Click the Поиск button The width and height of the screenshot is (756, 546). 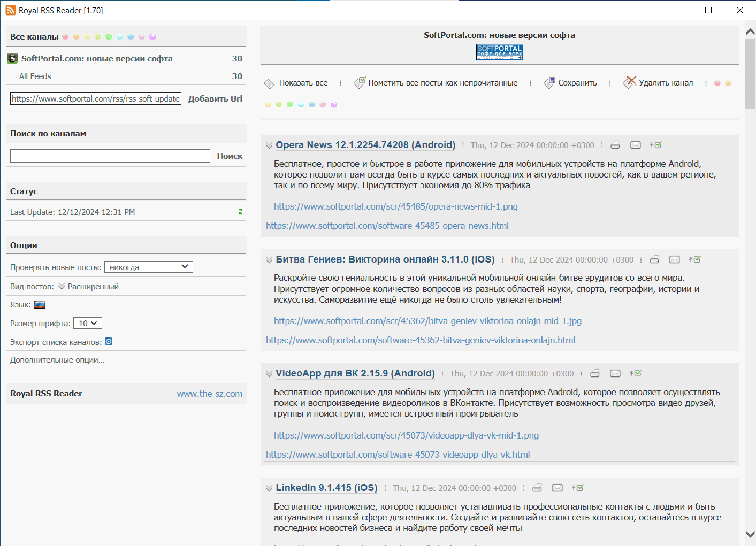coord(230,156)
